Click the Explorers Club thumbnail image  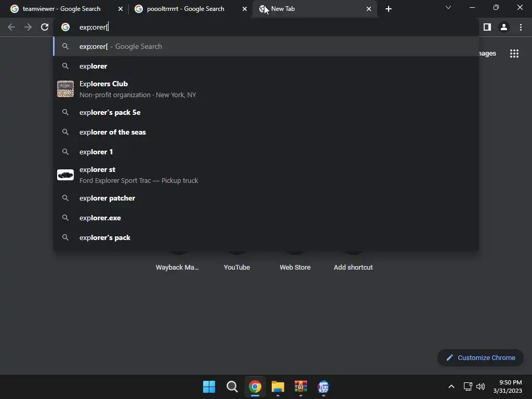tap(65, 89)
